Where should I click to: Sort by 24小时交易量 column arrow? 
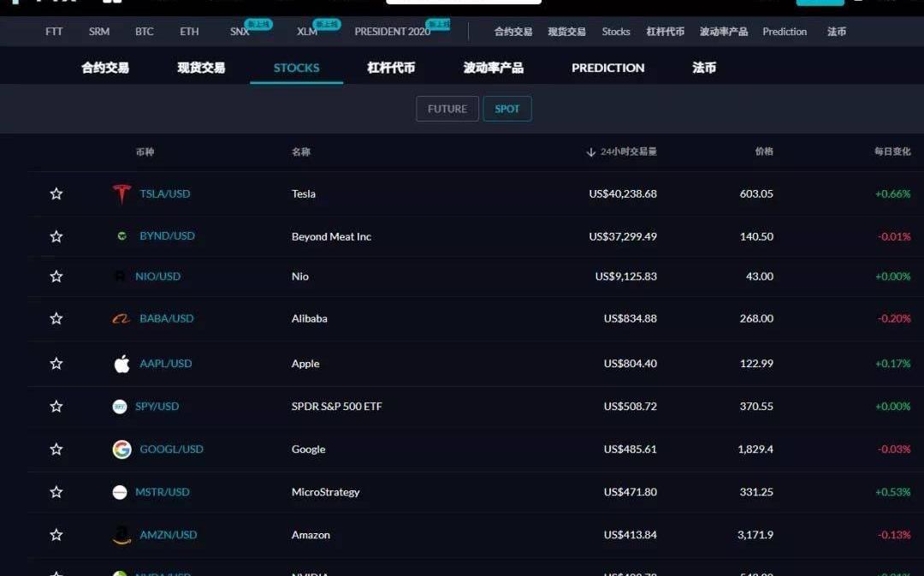pyautogui.click(x=590, y=152)
